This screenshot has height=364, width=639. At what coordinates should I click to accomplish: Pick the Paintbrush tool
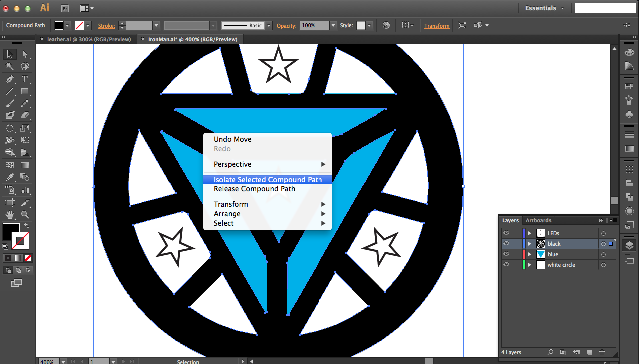coord(10,104)
